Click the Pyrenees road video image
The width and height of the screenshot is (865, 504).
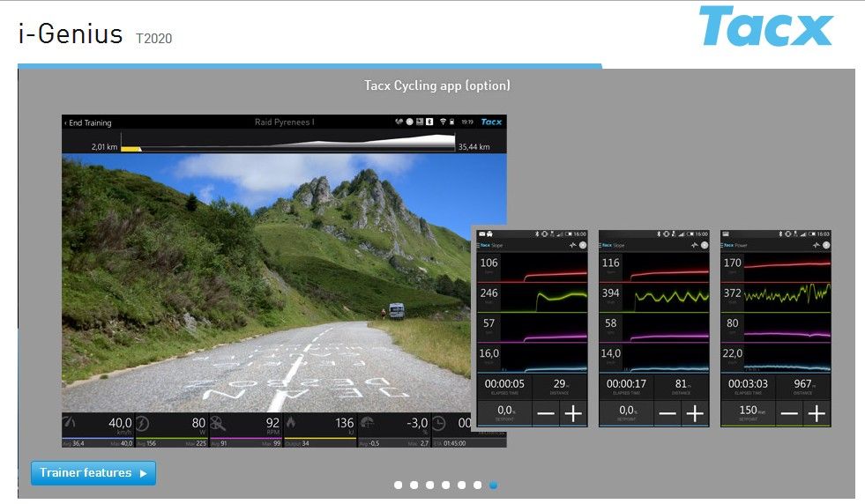point(265,282)
